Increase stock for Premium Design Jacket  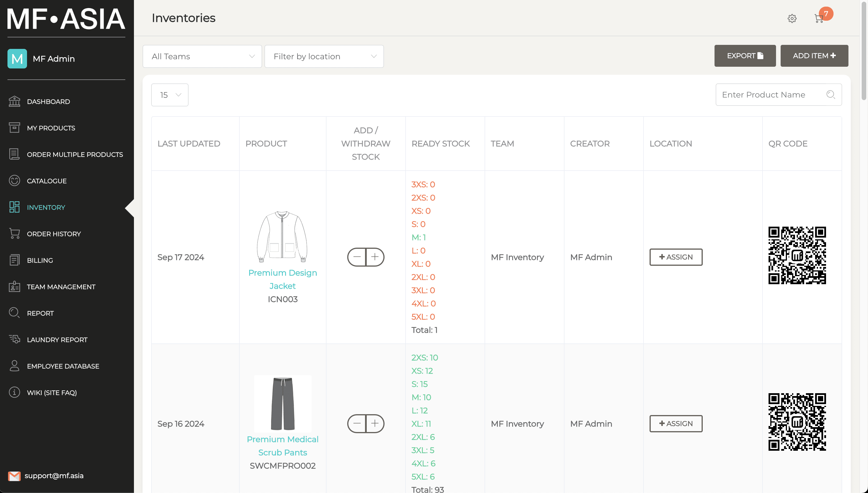[375, 257]
